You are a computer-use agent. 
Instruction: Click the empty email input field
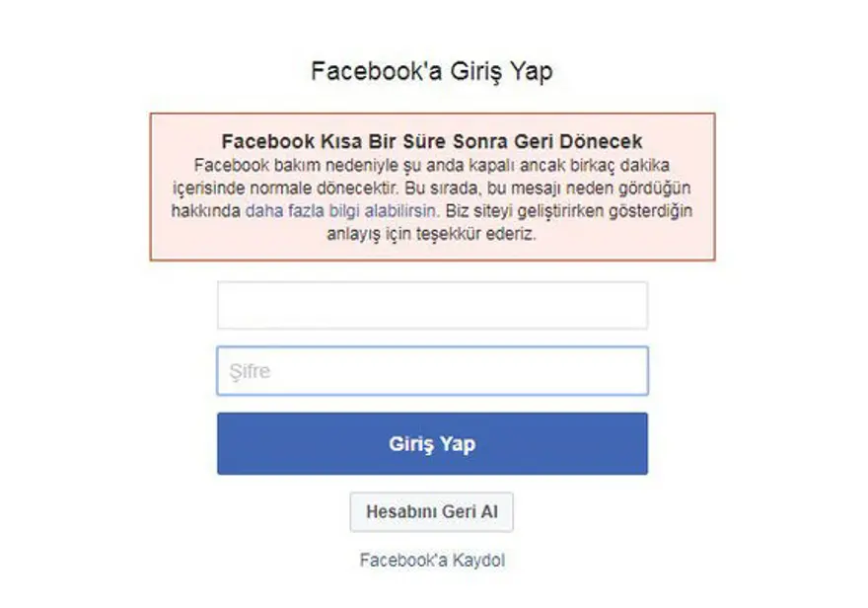[432, 305]
